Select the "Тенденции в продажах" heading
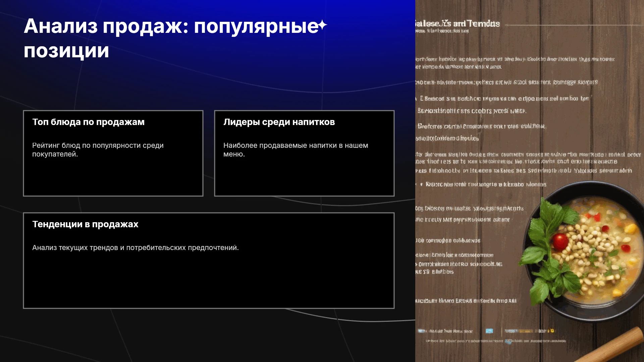 click(x=85, y=224)
